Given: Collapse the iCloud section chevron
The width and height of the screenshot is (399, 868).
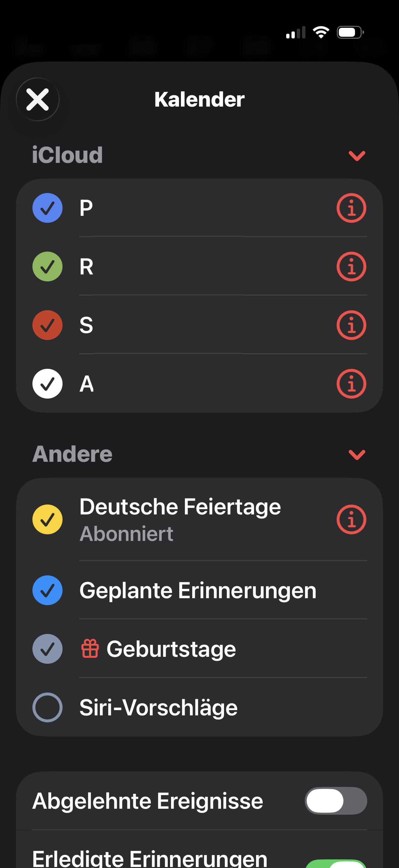Looking at the screenshot, I should tap(357, 156).
